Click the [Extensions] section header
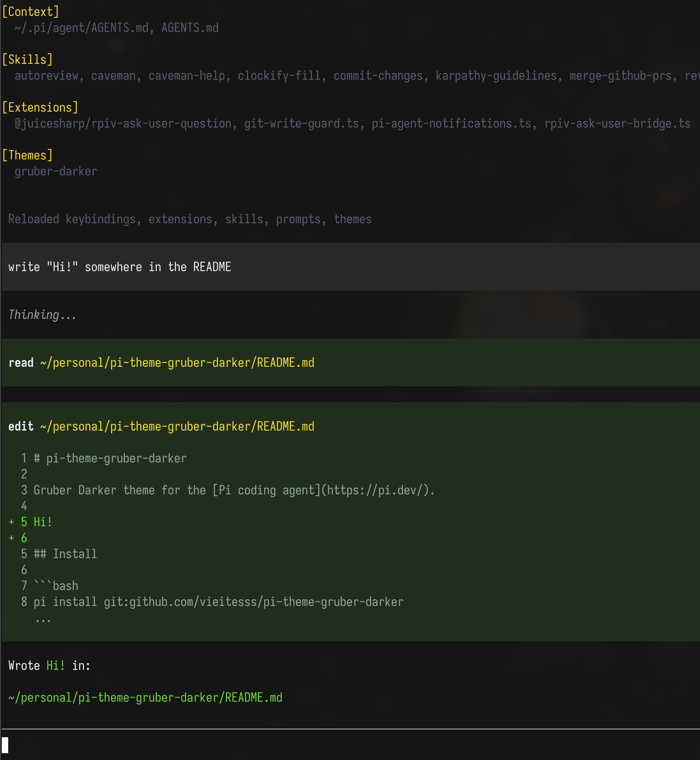700x760 pixels. click(x=40, y=108)
